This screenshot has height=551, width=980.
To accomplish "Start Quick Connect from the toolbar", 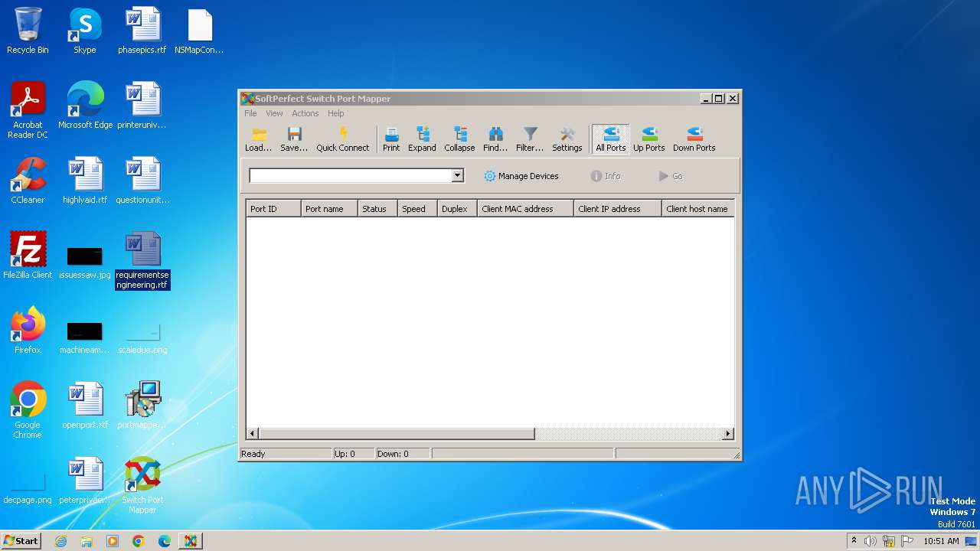I will tap(342, 139).
